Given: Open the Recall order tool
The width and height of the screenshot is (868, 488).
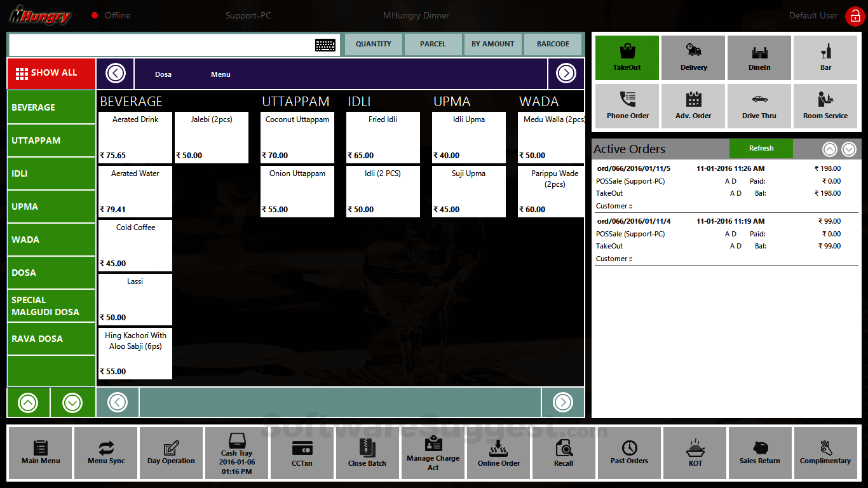Looking at the screenshot, I should click(564, 452).
